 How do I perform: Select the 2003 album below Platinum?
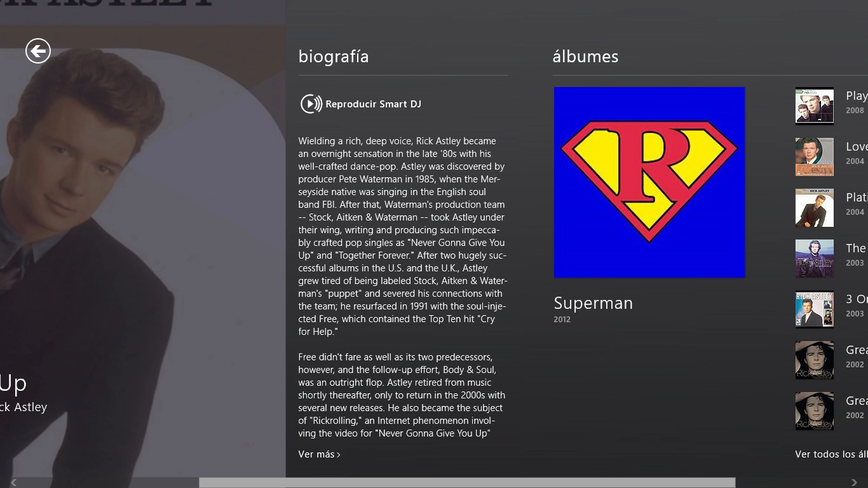tap(814, 258)
